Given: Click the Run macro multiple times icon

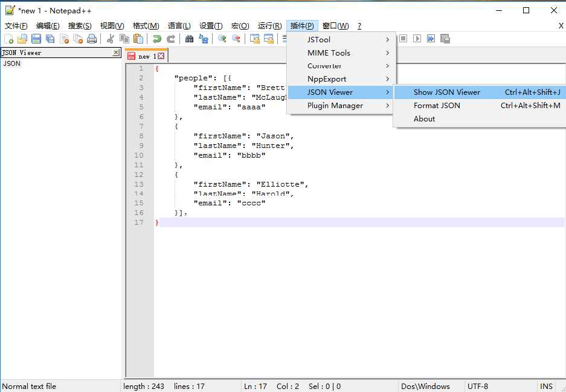Looking at the screenshot, I should [431, 39].
